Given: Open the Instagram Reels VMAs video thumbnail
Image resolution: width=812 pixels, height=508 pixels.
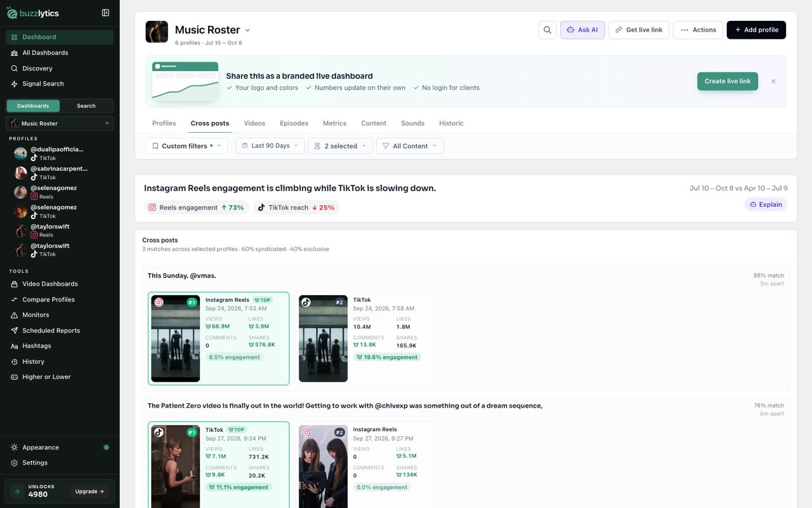Looking at the screenshot, I should coord(176,338).
